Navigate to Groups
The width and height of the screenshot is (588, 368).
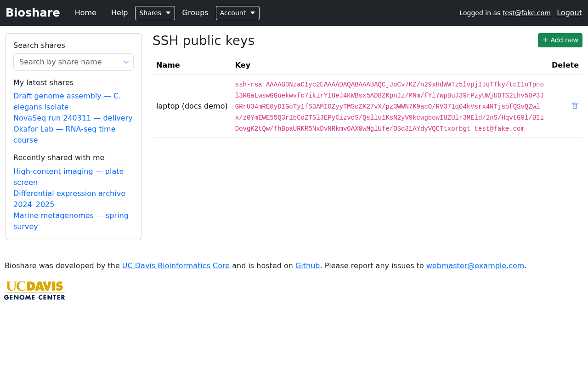[195, 13]
